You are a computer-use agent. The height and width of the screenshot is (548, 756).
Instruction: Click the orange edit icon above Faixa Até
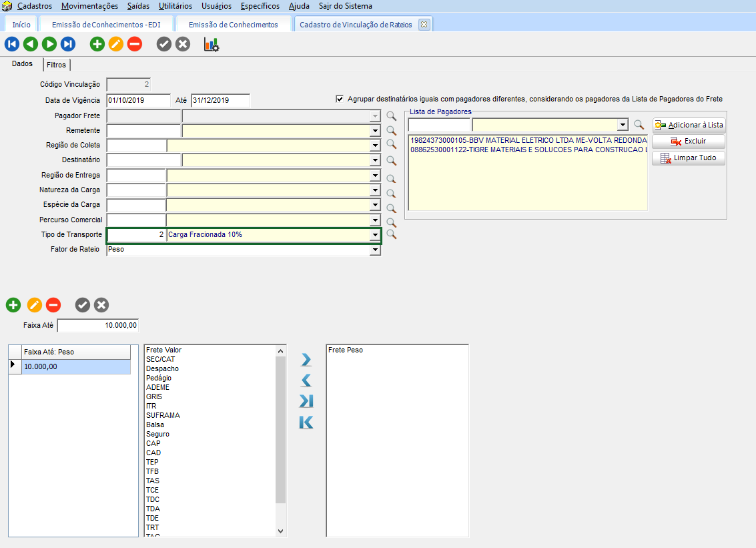pyautogui.click(x=35, y=305)
